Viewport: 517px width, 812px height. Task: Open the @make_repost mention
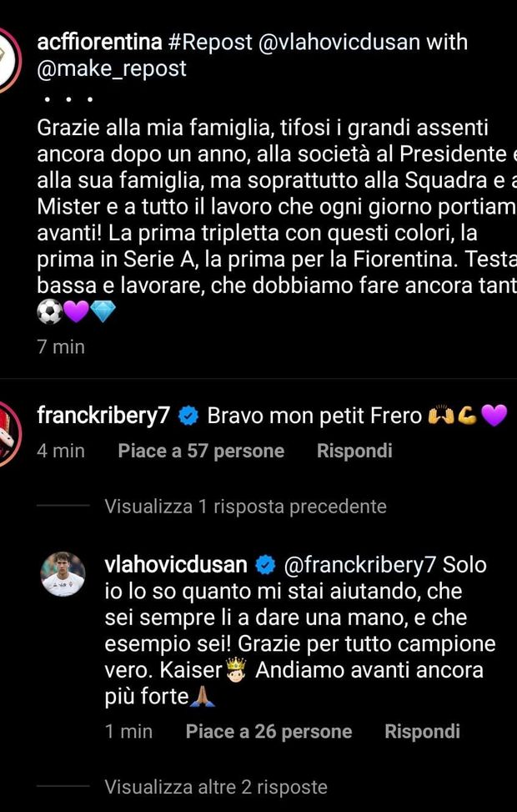pyautogui.click(x=112, y=69)
